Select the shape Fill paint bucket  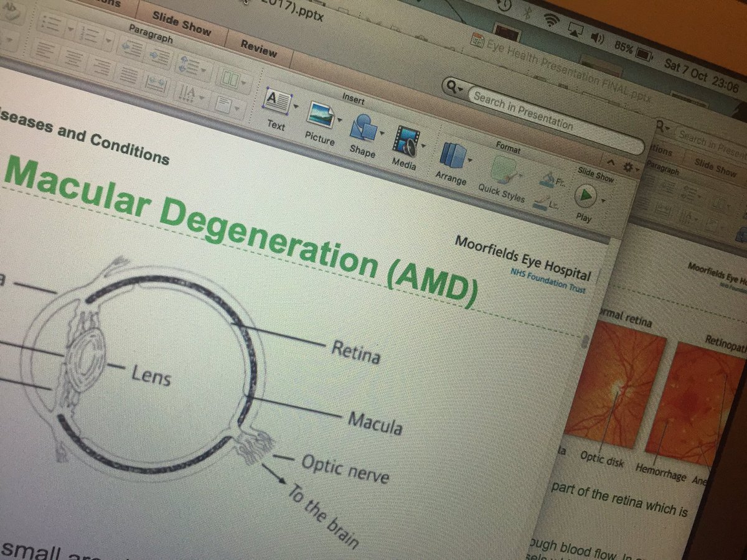point(548,181)
